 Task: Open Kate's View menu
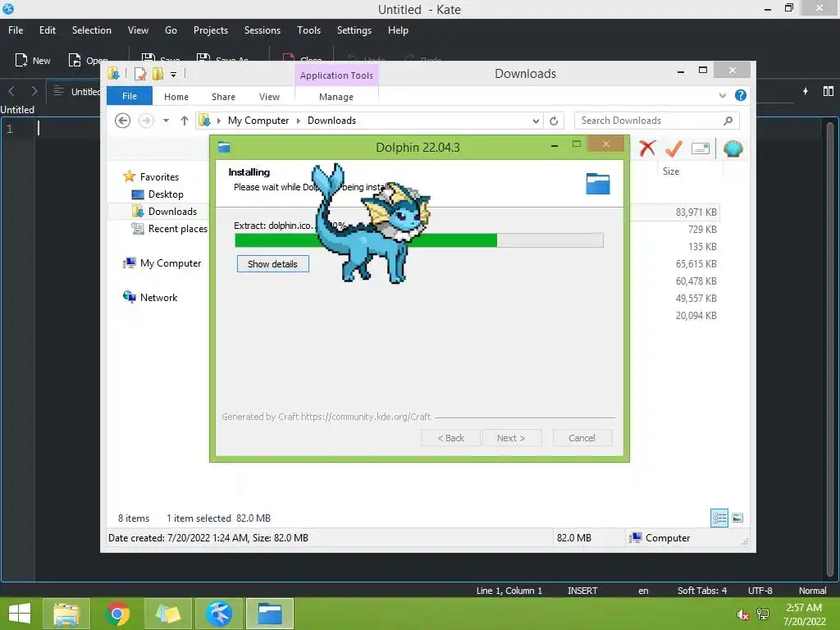[138, 30]
